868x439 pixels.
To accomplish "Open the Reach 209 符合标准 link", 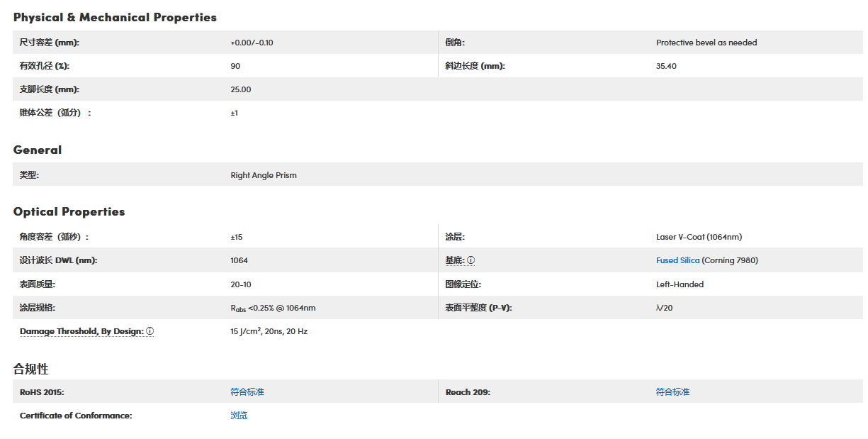I will point(672,392).
